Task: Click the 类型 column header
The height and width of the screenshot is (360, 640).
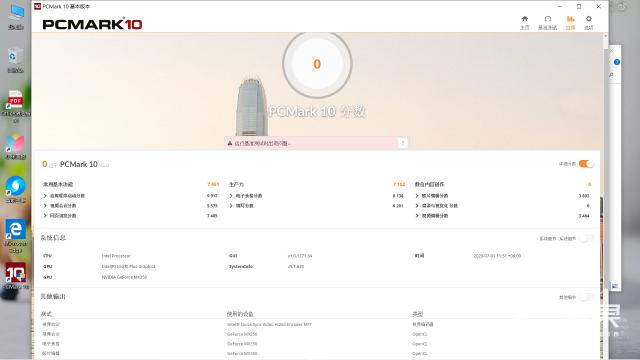Action: 418,314
